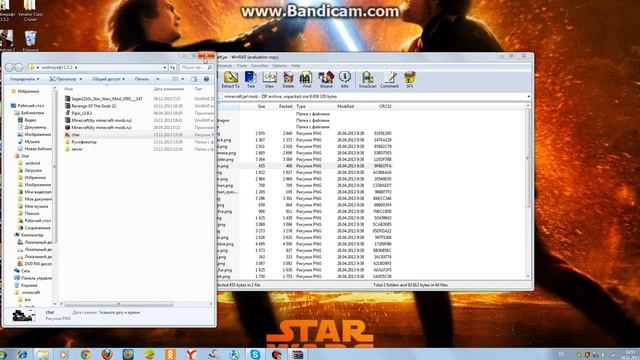This screenshot has height=360, width=640.
Task: Run VirusScan from WinRAR toolbar
Action: (367, 80)
